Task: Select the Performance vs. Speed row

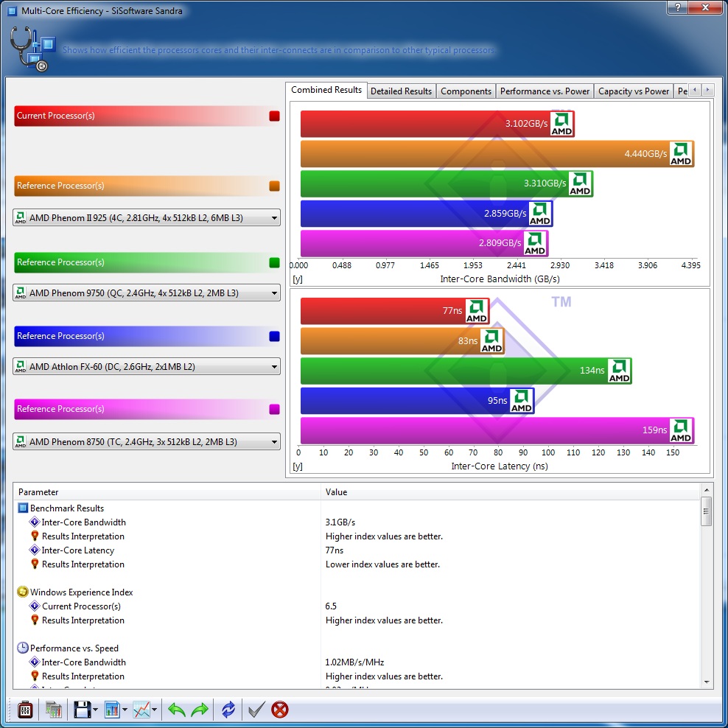Action: pos(357,648)
